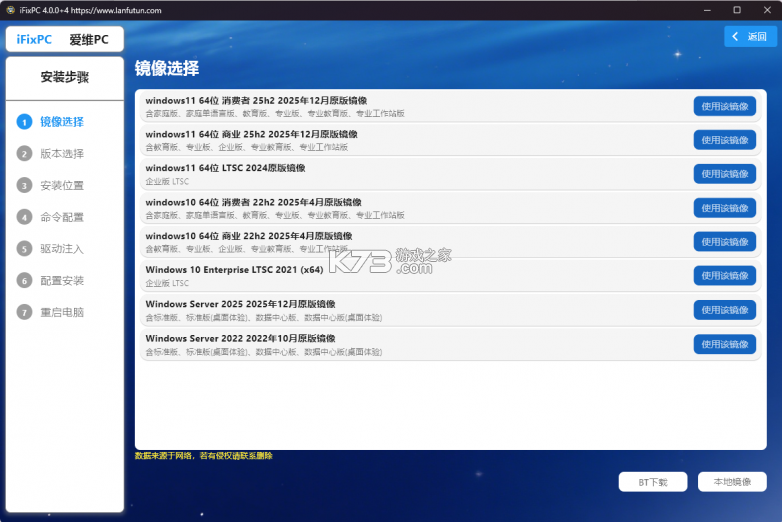Screen dimensions: 782x522
Task: Click title windows11 64位 消费者 25h2 2025年12月原版镜像
Action: pyautogui.click(x=256, y=100)
